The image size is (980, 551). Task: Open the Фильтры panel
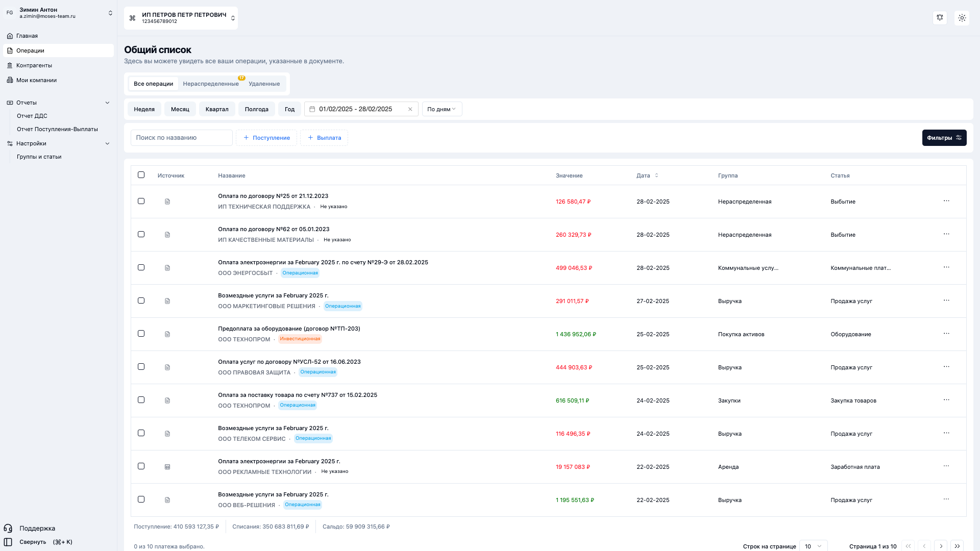coord(944,138)
